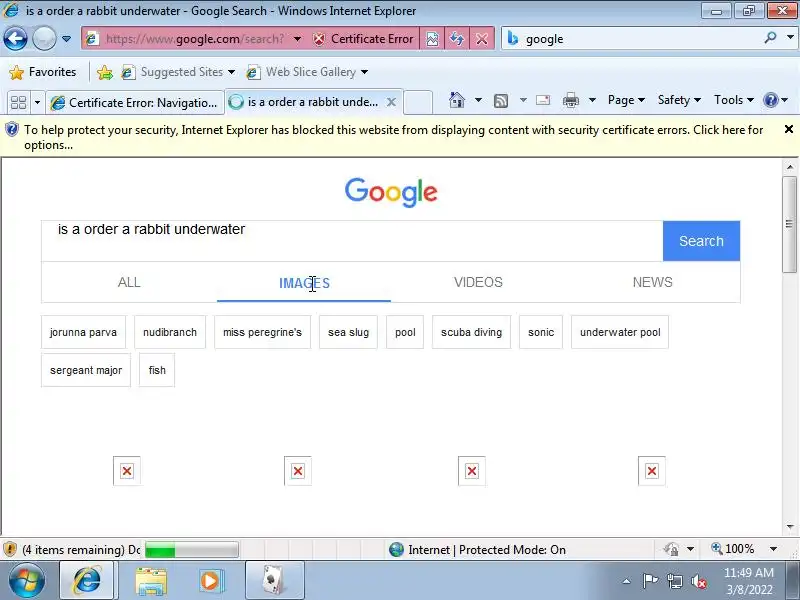Click the page scrollbar thumb

coord(789,224)
